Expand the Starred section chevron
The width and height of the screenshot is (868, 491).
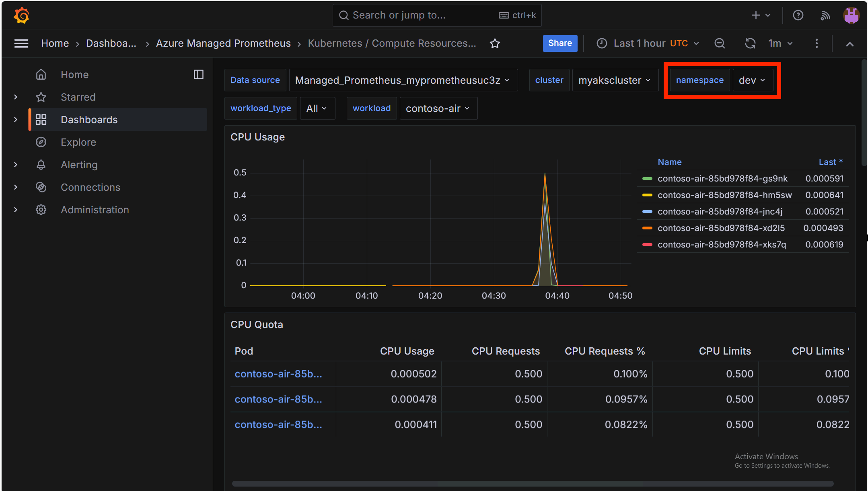16,97
